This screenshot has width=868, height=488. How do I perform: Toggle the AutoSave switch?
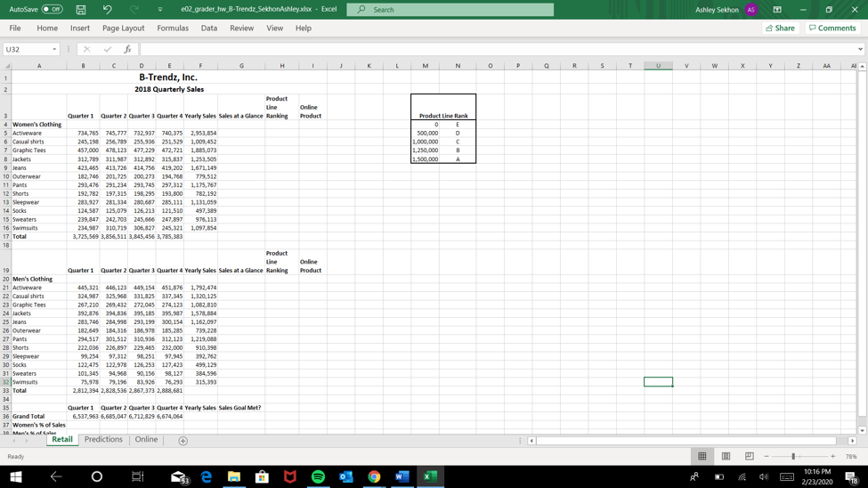[52, 10]
